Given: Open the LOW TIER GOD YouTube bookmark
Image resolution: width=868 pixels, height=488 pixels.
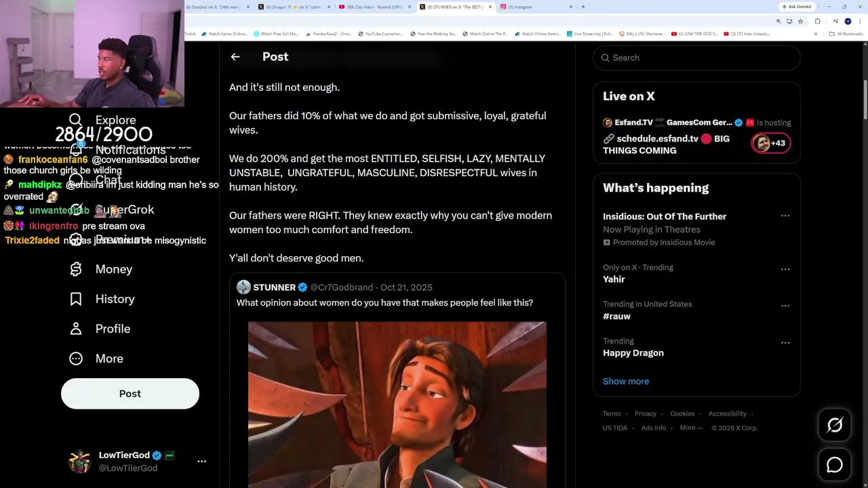Looking at the screenshot, I should pyautogui.click(x=694, y=34).
